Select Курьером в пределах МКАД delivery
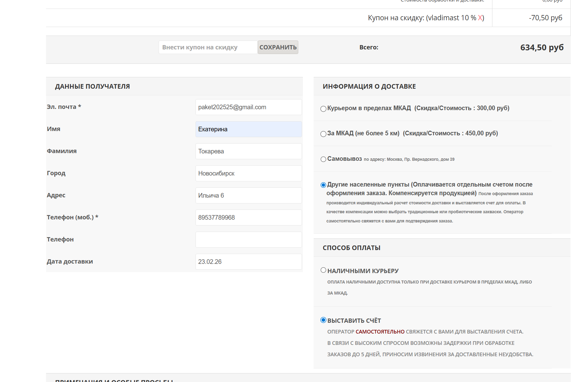The image size is (588, 382). (x=323, y=109)
